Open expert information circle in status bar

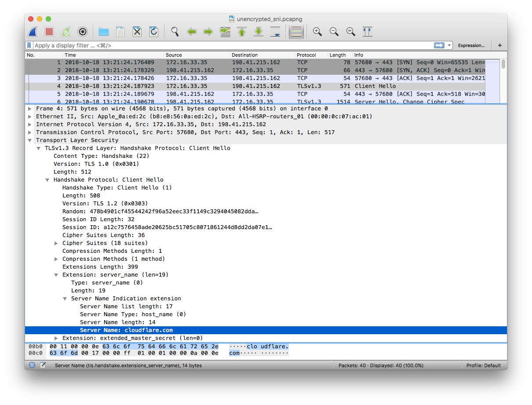(32, 365)
